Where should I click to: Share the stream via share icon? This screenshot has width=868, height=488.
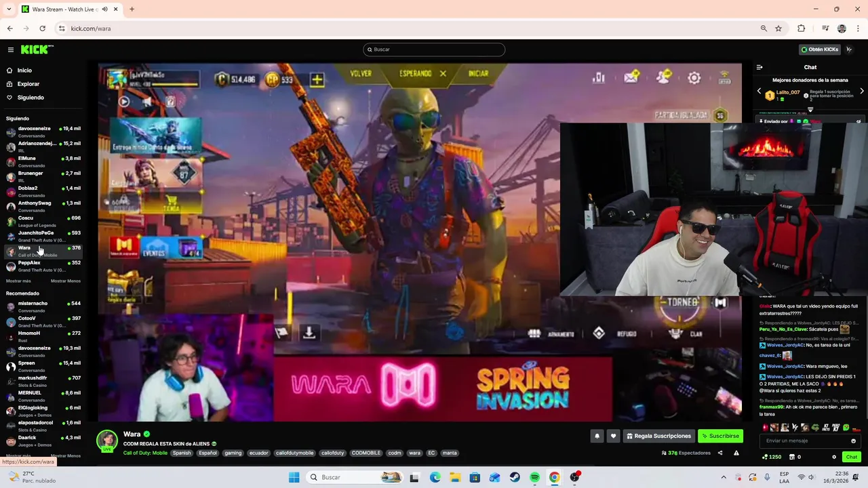click(720, 453)
